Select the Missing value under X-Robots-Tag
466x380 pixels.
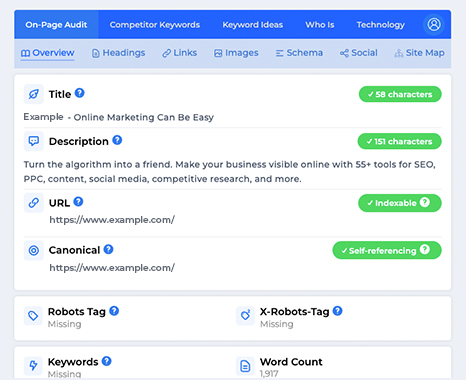pos(277,324)
